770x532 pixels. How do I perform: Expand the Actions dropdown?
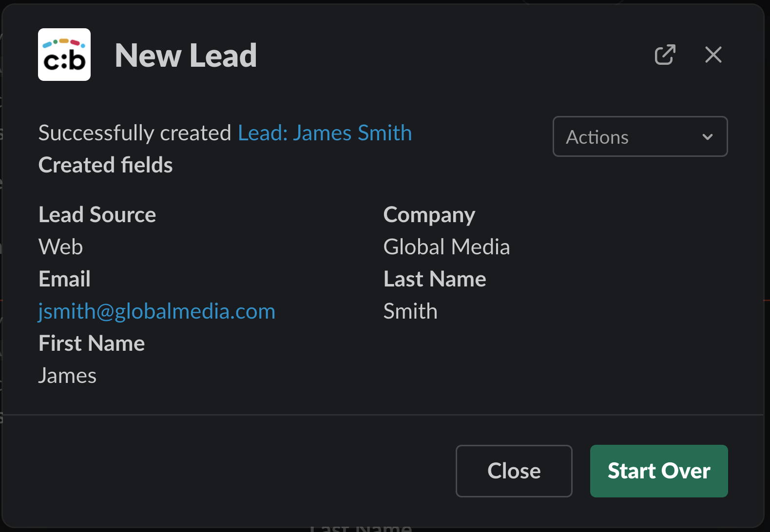640,137
